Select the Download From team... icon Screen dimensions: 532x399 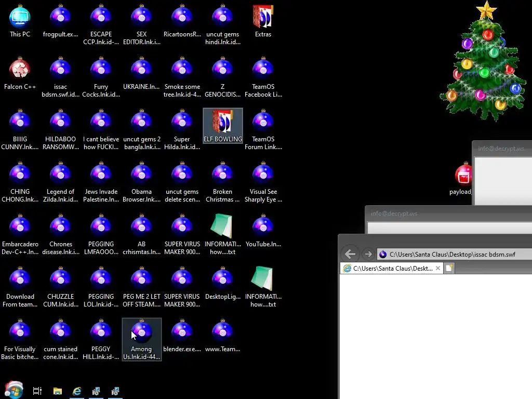point(20,287)
